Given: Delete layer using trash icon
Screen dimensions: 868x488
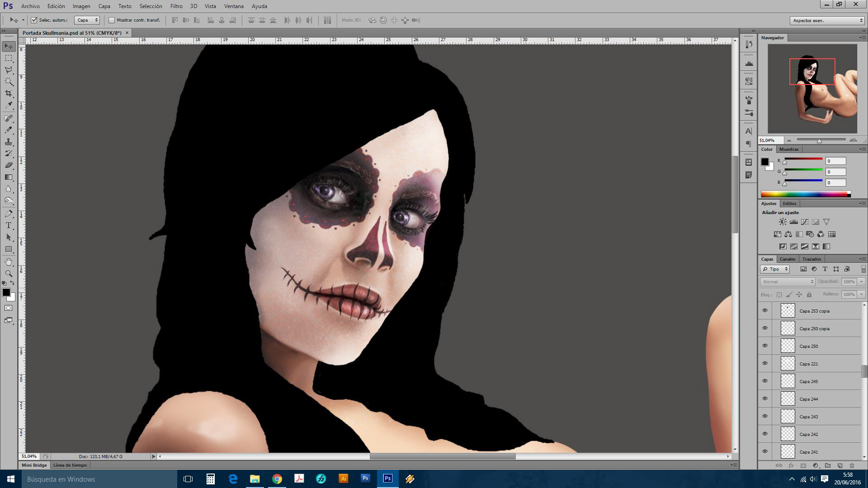Looking at the screenshot, I should click(x=852, y=465).
